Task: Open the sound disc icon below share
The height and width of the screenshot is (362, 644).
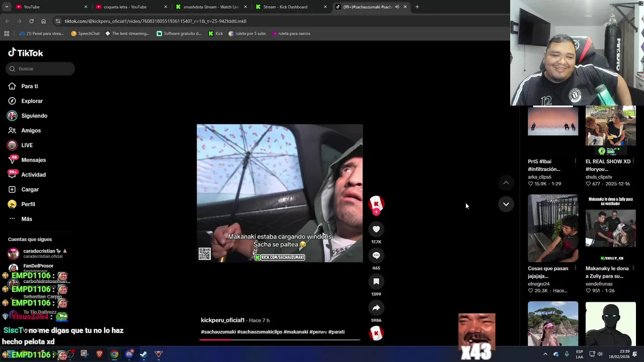Action: point(376,333)
